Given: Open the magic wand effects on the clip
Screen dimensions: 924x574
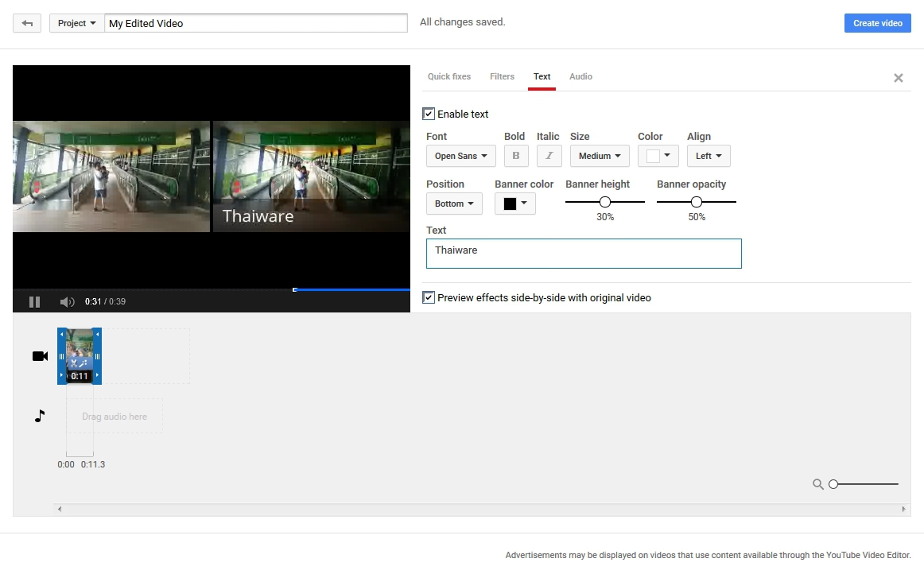Looking at the screenshot, I should (84, 363).
